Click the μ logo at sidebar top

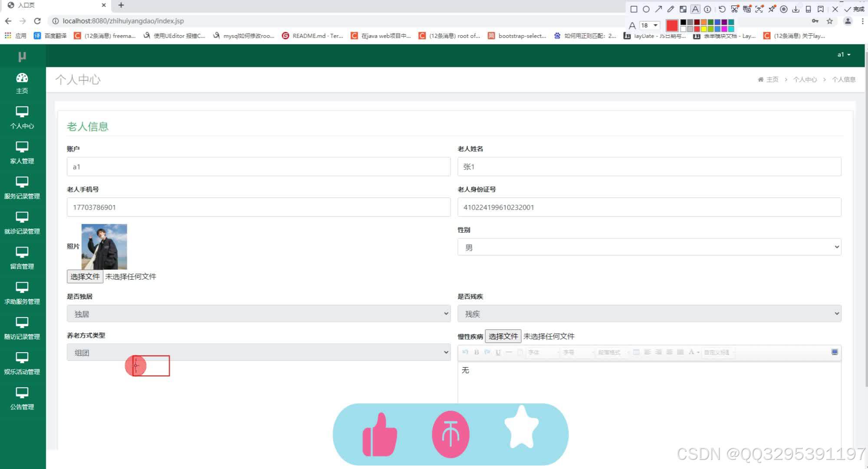click(22, 56)
